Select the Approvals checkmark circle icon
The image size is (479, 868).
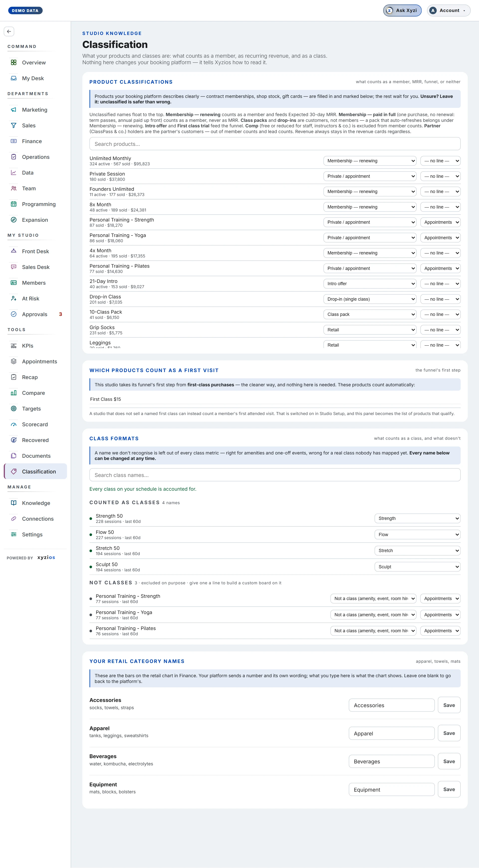13,314
